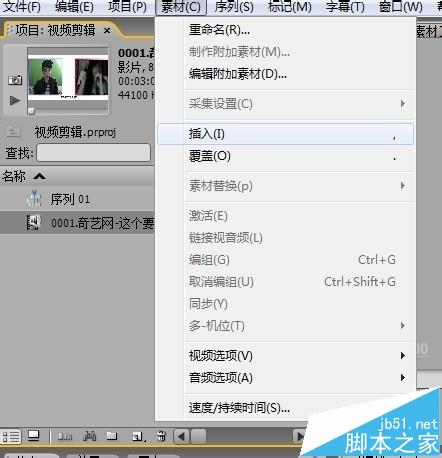
Task: Switch to icon view in project panel
Action: pos(34,436)
